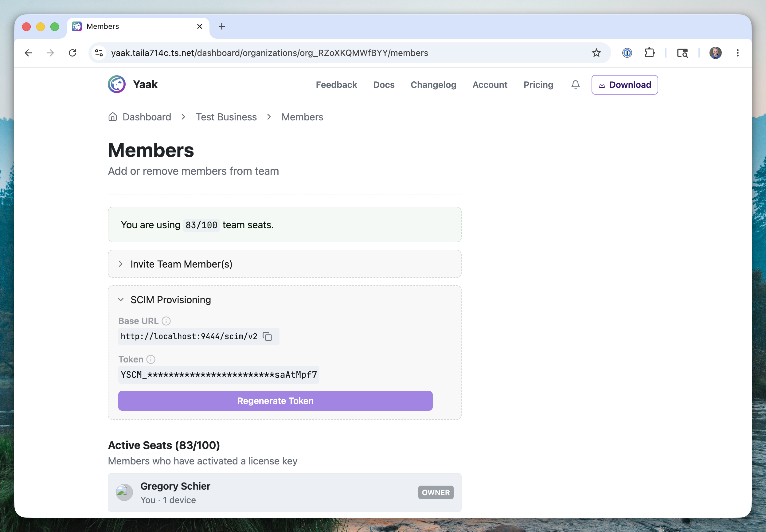766x532 pixels.
Task: Select the masked SCIM token value
Action: [x=219, y=375]
